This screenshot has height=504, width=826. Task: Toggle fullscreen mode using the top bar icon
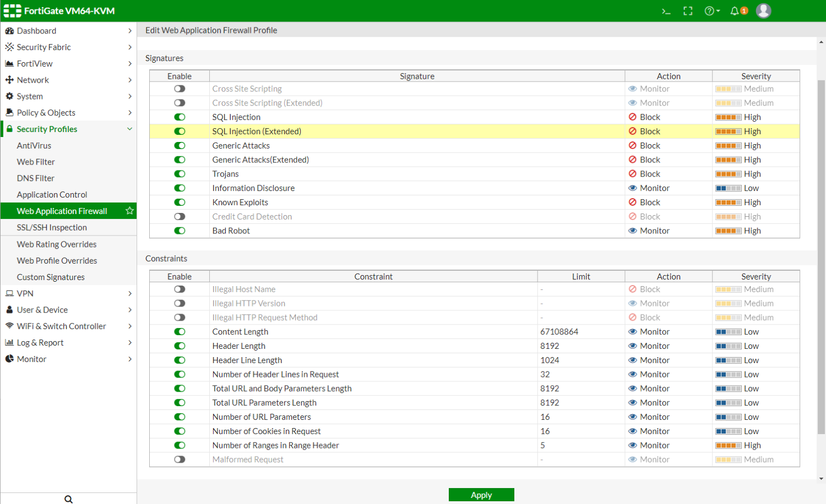click(688, 10)
